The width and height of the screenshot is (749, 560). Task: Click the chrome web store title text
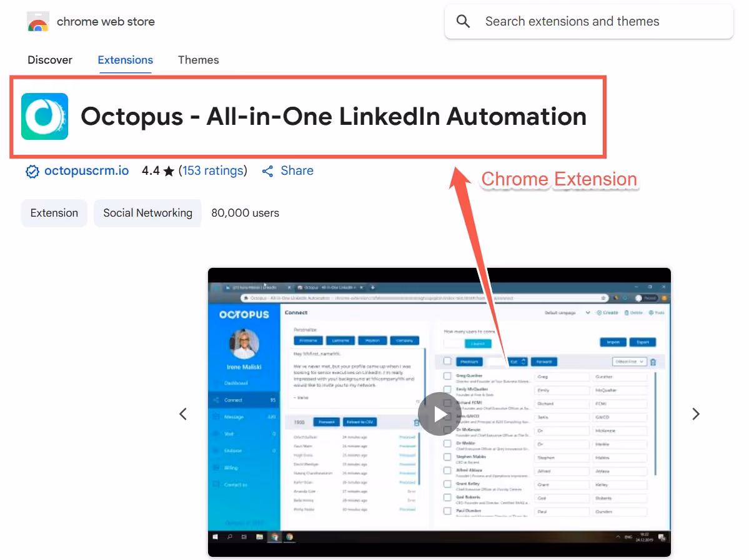point(106,21)
